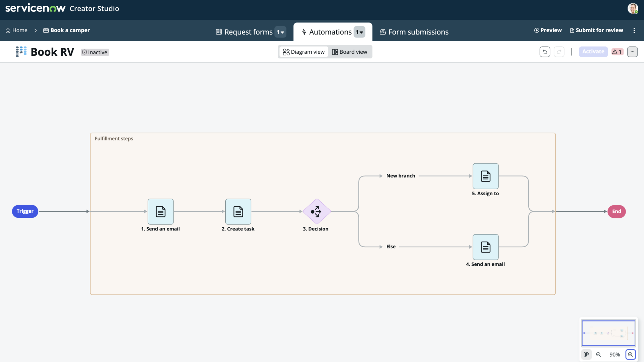Zoom out of the diagram canvas

click(x=599, y=354)
